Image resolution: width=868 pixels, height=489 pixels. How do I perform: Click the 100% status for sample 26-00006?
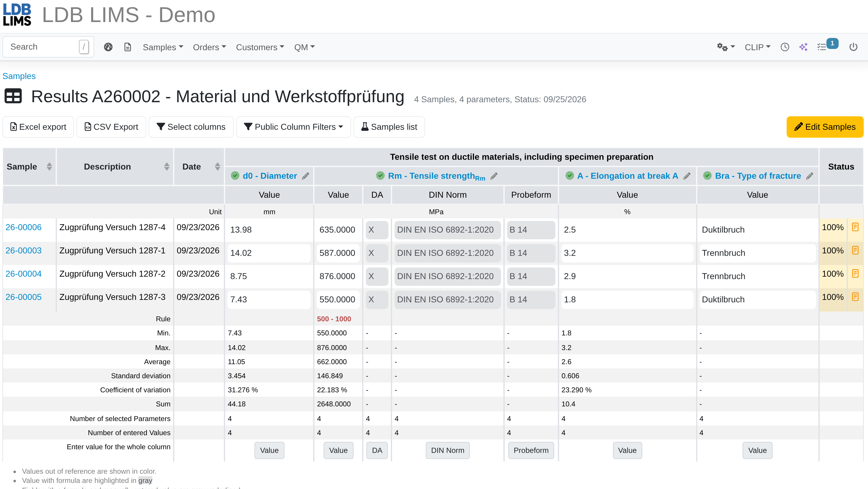[x=833, y=227]
